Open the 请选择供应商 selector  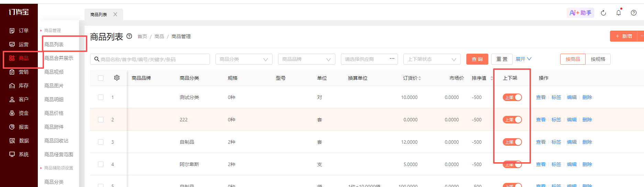point(369,59)
